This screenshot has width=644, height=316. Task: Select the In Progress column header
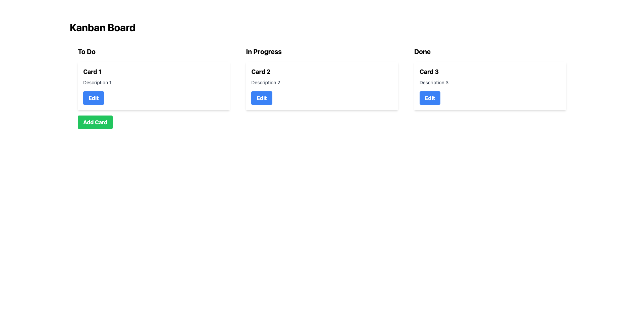pyautogui.click(x=264, y=52)
